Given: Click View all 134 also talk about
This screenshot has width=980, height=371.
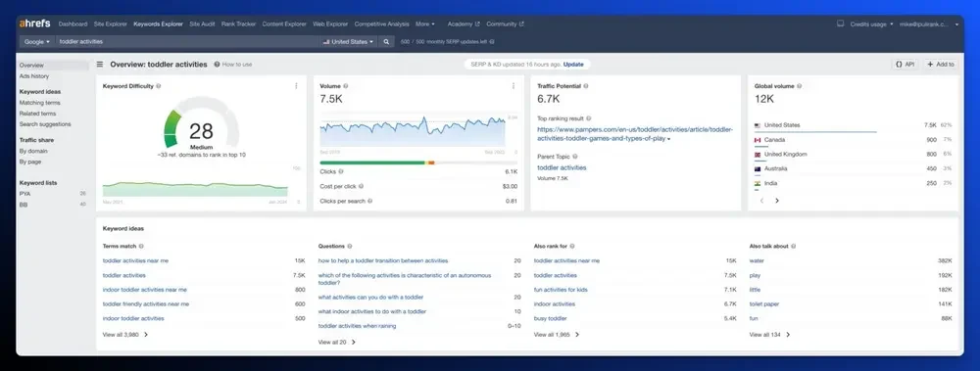Looking at the screenshot, I should click(x=769, y=335).
